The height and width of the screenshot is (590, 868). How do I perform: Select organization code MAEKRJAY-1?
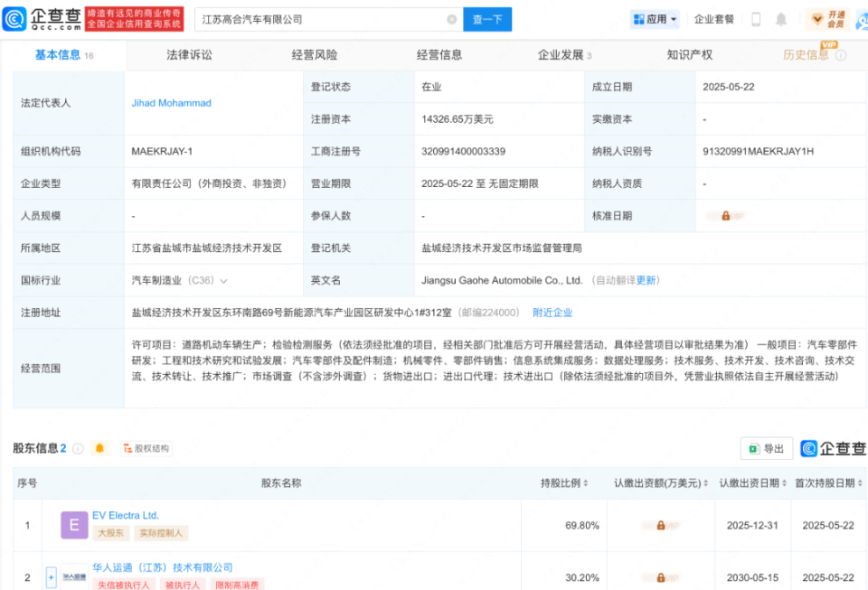tap(162, 151)
